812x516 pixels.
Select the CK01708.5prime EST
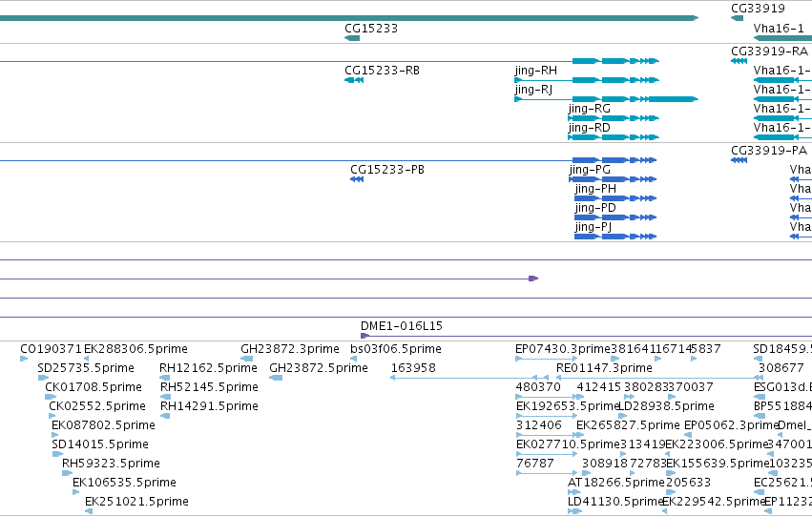pos(94,387)
